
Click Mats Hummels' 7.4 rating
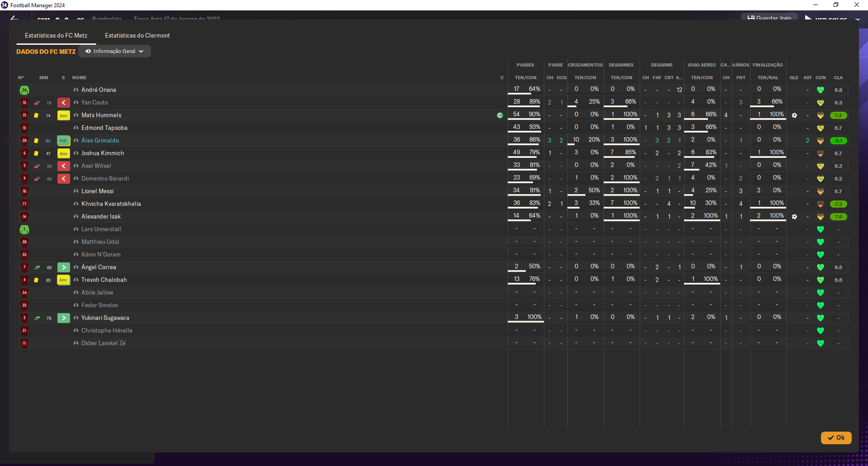(x=839, y=115)
